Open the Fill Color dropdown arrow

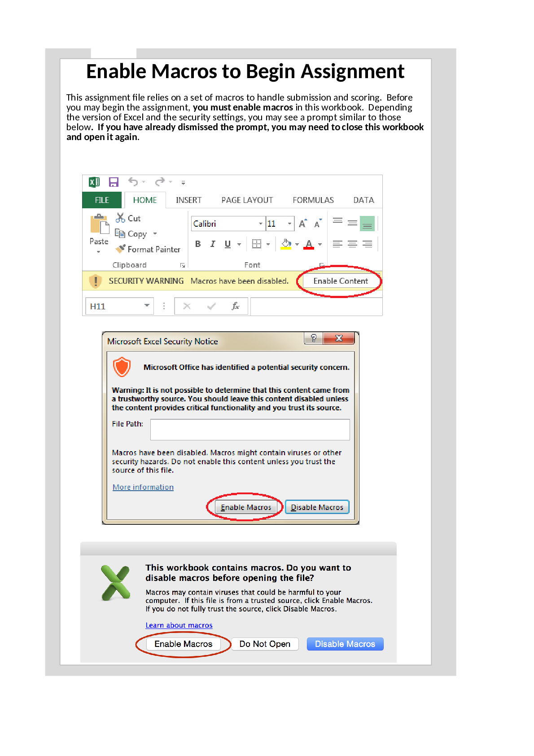[x=297, y=244]
